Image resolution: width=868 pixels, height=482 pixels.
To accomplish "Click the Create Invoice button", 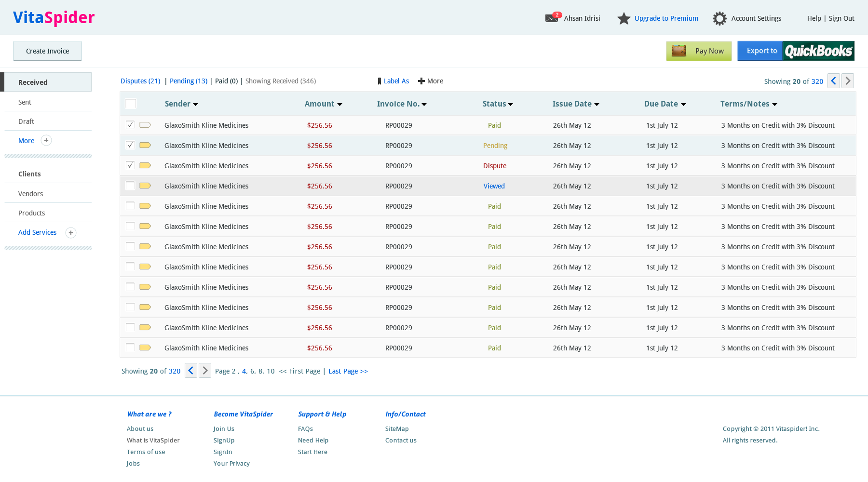I will [x=47, y=51].
